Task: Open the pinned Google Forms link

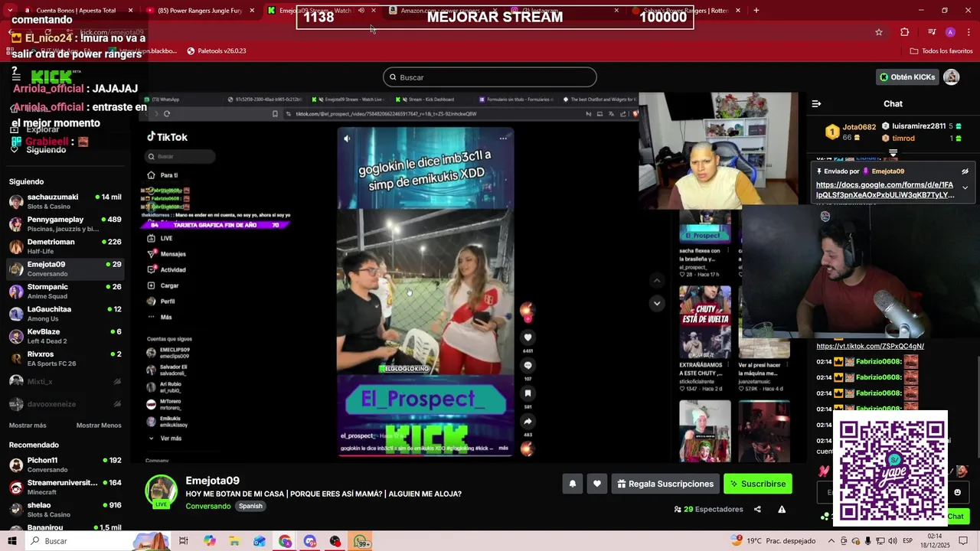Action: pyautogui.click(x=884, y=190)
